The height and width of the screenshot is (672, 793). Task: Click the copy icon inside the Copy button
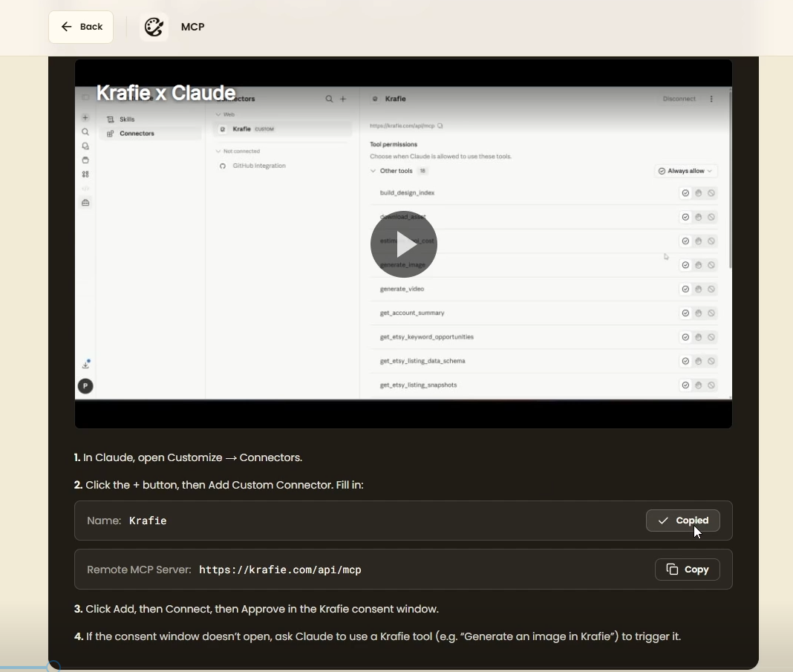point(672,570)
